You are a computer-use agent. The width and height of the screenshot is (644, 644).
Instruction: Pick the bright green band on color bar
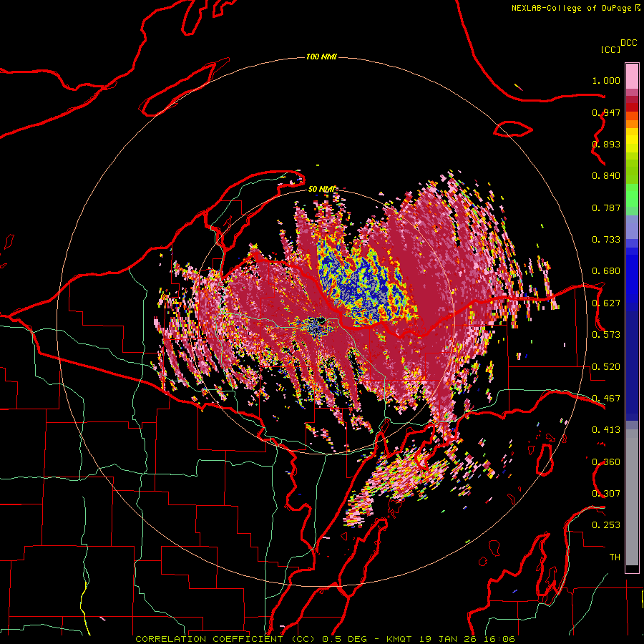[x=632, y=195]
